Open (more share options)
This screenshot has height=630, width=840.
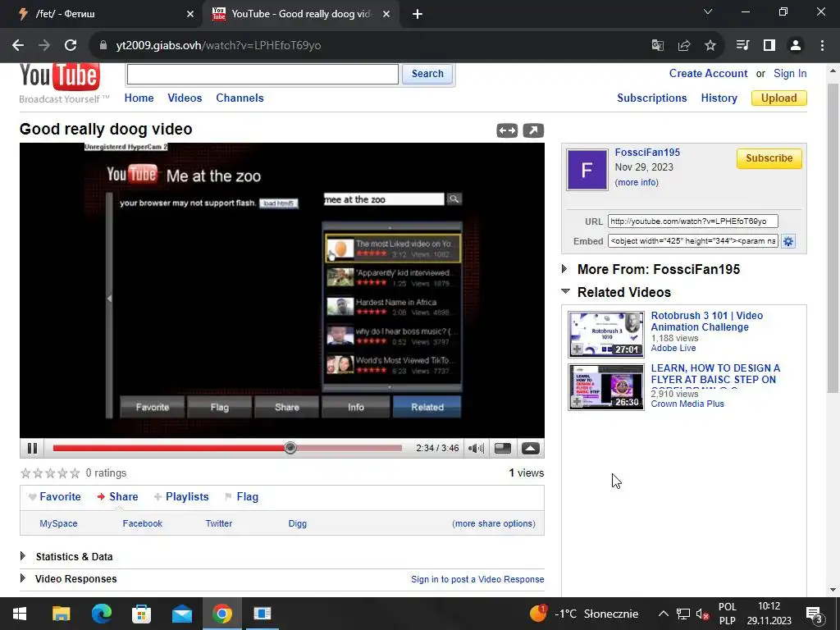click(x=493, y=523)
